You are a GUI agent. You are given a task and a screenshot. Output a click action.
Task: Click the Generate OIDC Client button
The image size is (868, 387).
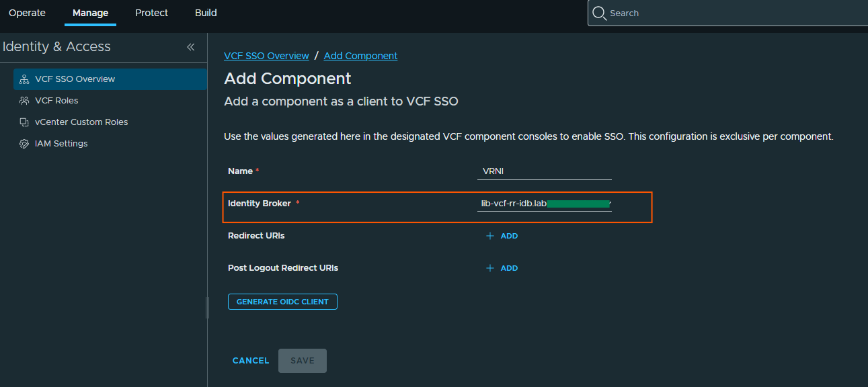click(x=282, y=302)
